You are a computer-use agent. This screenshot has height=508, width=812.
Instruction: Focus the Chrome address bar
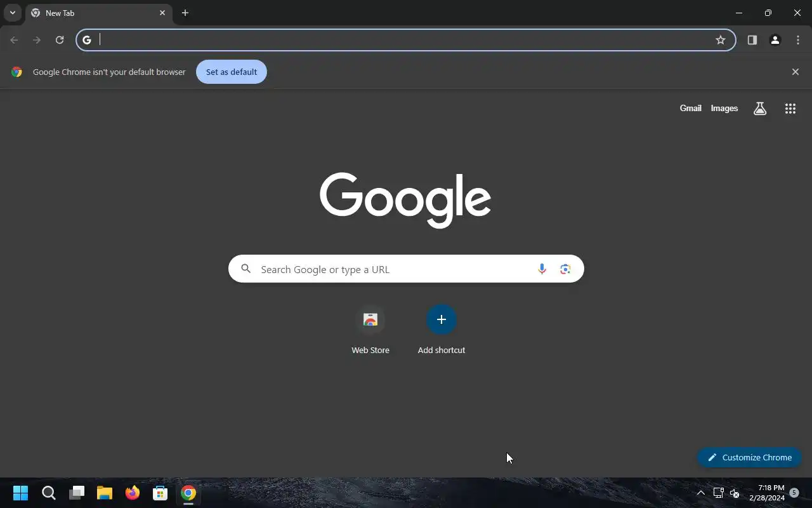coord(406,40)
